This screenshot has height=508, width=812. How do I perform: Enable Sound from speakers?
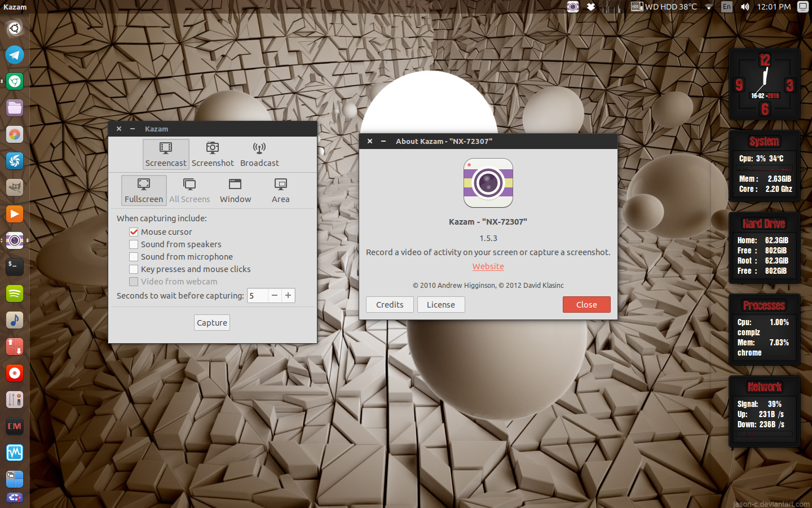click(134, 244)
